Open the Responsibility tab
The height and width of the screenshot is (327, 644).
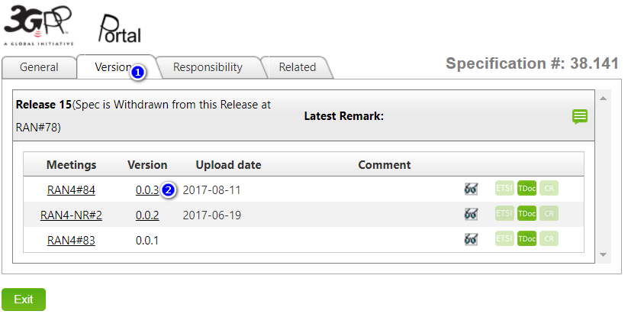click(208, 67)
